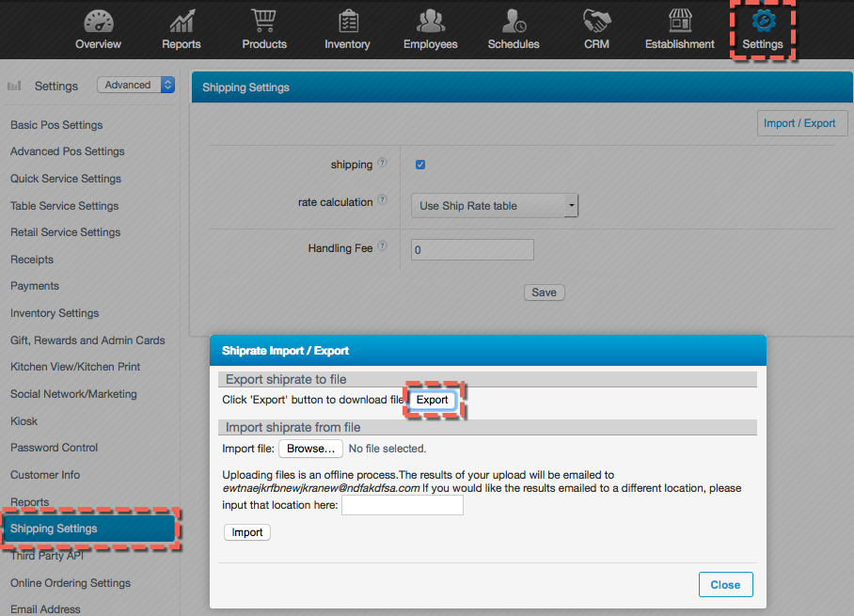The width and height of the screenshot is (854, 616).
Task: Open Payments in settings sidebar
Action: point(35,286)
